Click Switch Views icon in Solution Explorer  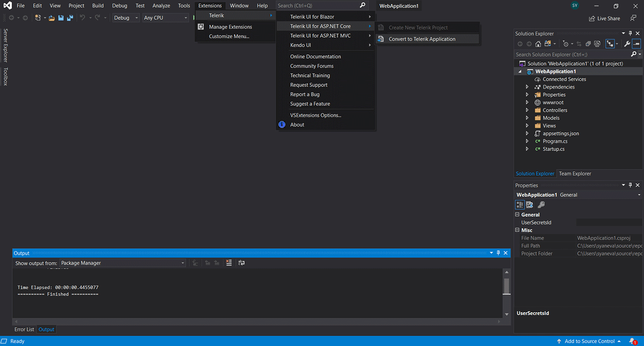tap(547, 44)
